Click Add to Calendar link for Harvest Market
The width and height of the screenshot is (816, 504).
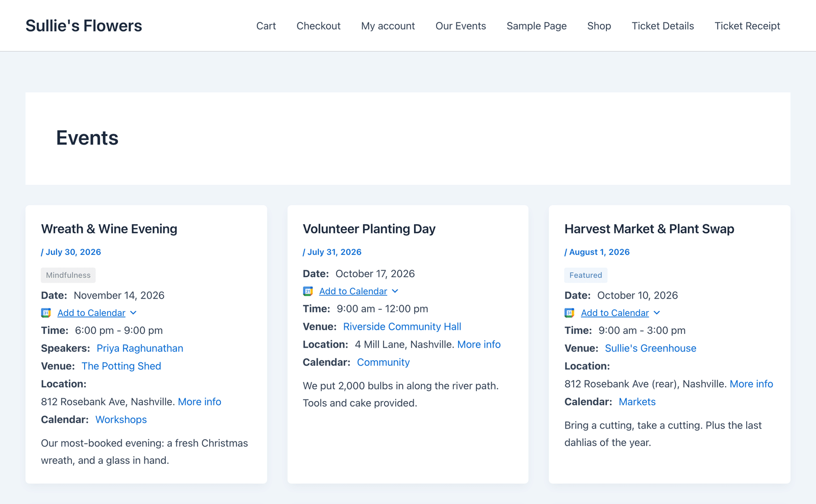tap(615, 313)
